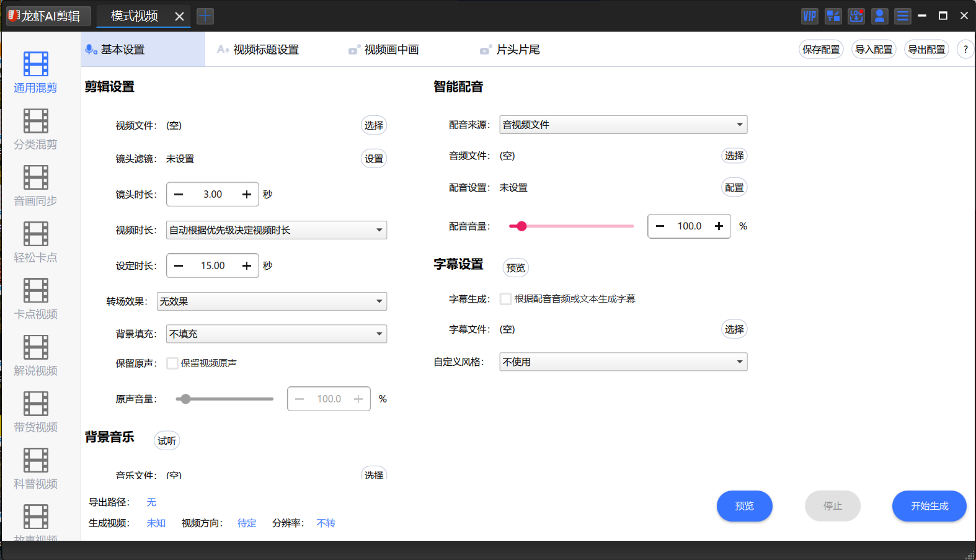Increase 镜头时长 with plus button
This screenshot has width=976, height=560.
(x=247, y=195)
